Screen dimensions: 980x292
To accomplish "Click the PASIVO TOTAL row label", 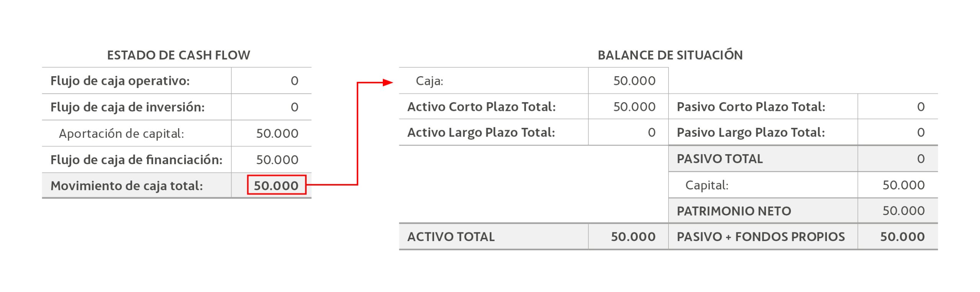I will click(720, 159).
